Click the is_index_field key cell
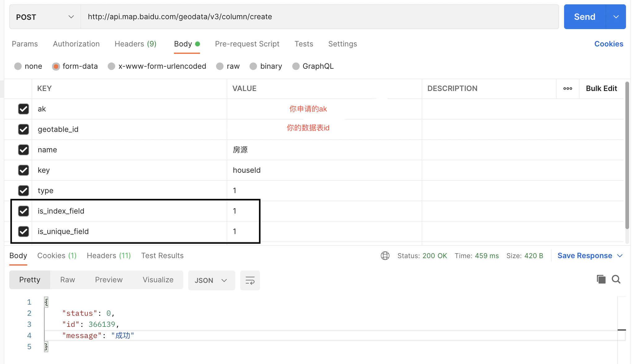The image size is (639, 364). click(129, 211)
